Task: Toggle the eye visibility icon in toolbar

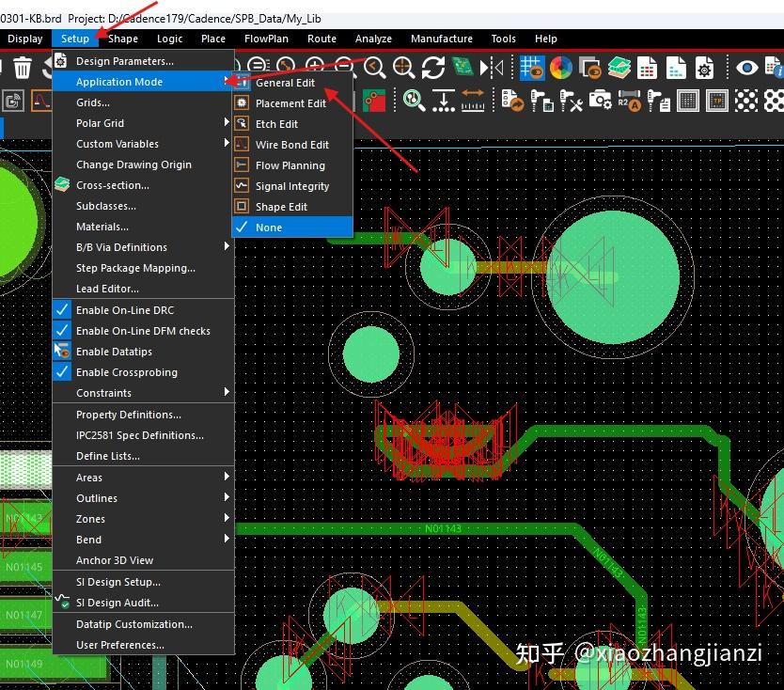Action: [746, 68]
